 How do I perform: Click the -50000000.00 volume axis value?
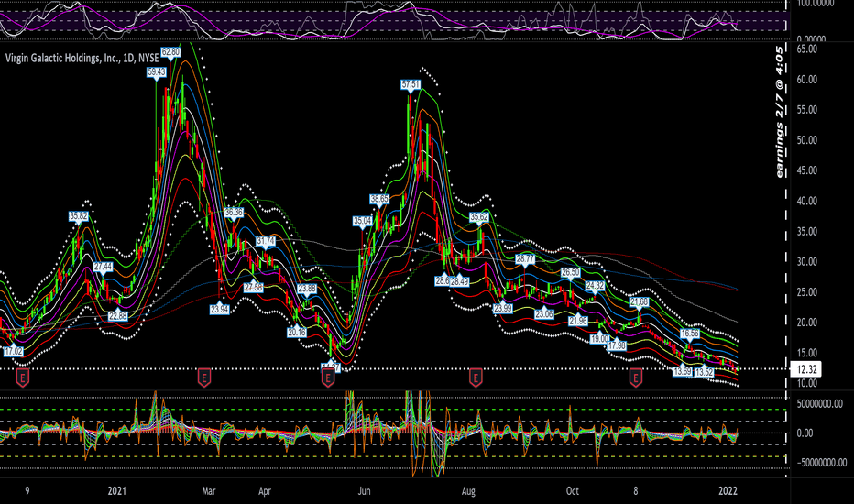point(821,463)
